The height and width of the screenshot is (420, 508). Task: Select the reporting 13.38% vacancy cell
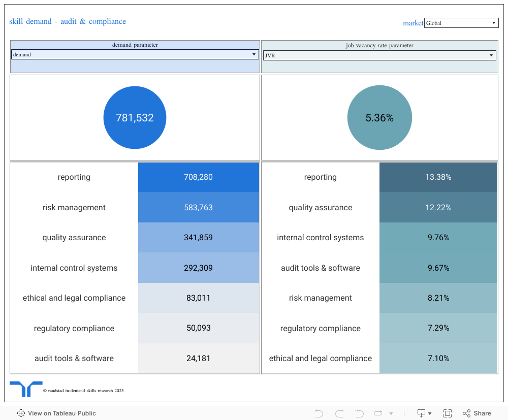(x=438, y=177)
